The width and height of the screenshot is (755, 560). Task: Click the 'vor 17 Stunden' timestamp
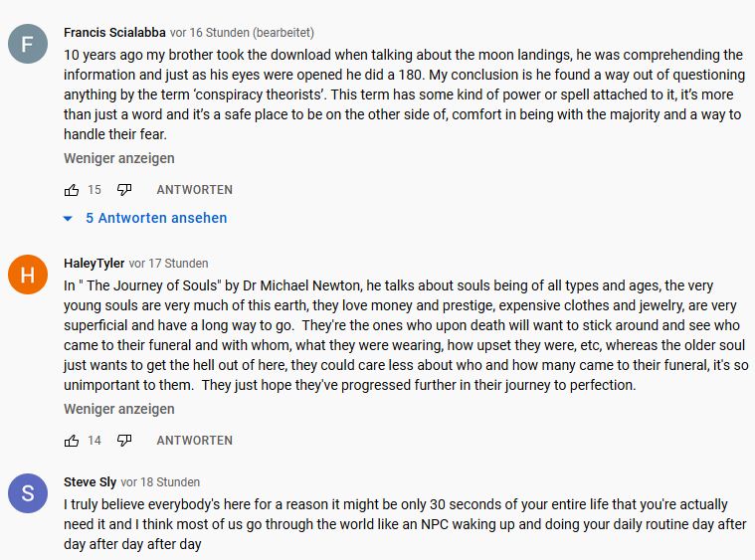[x=168, y=264]
